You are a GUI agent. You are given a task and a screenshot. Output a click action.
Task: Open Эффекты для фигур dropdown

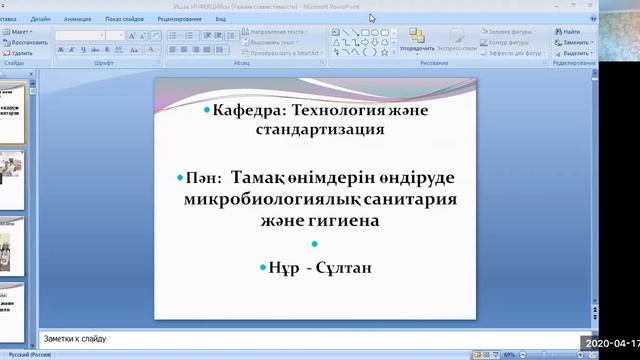click(x=513, y=53)
